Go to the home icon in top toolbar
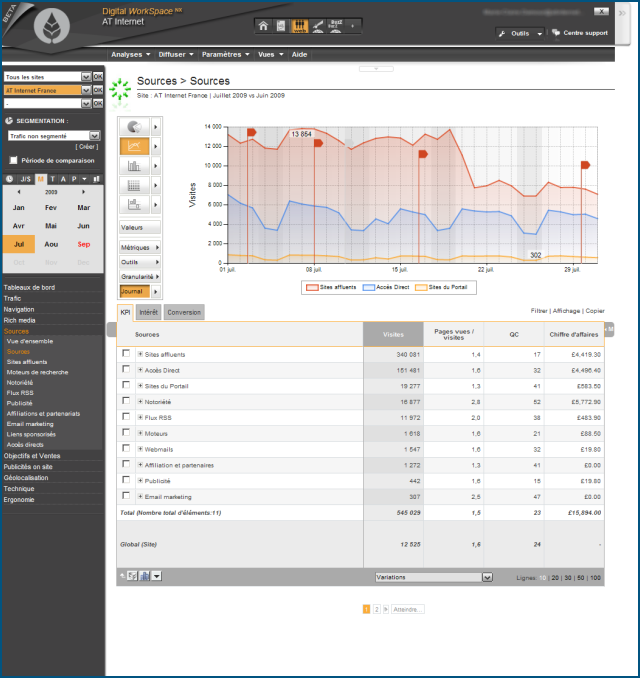 [x=263, y=26]
